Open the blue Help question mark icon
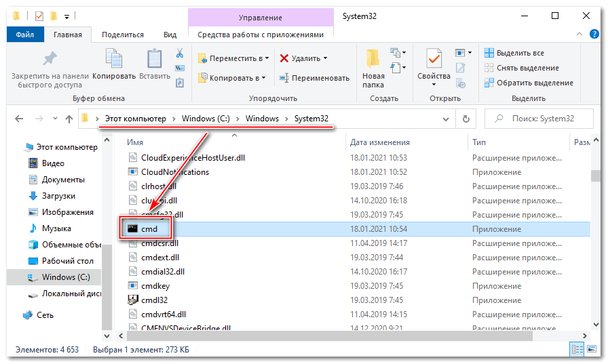This screenshot has width=608, height=364. (x=594, y=35)
